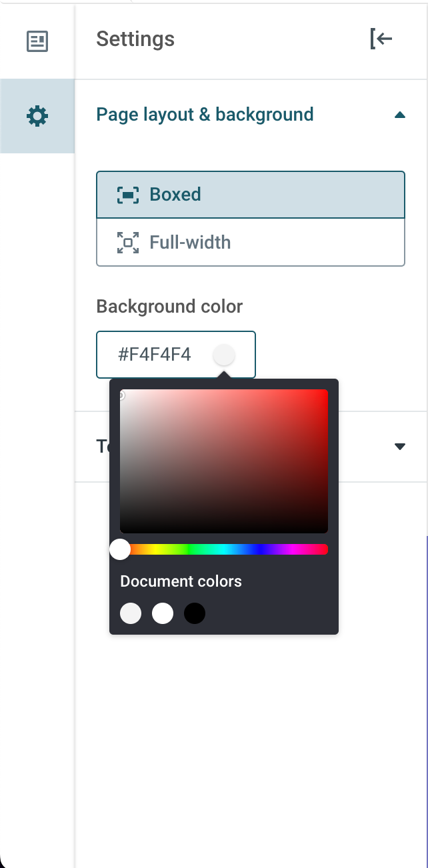Click the Page layout & background heading
428x868 pixels.
tap(205, 115)
